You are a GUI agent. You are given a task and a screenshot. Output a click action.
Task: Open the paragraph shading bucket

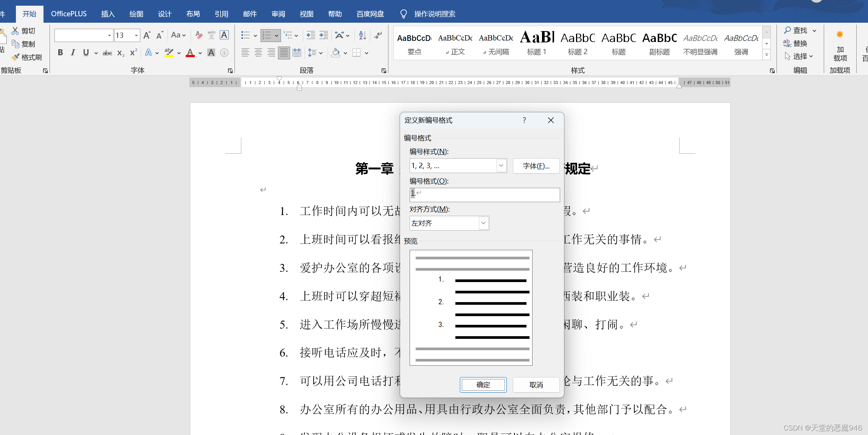pos(335,53)
